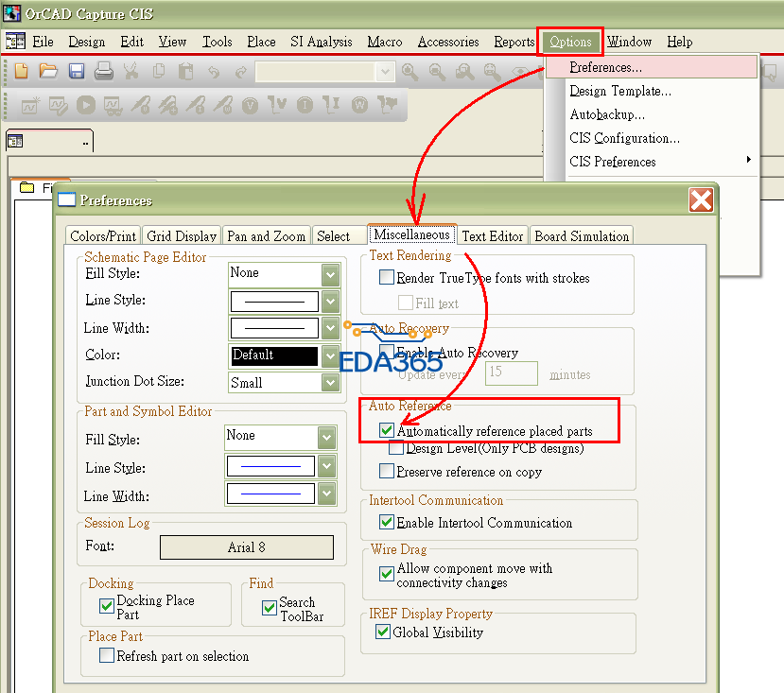This screenshot has height=693, width=784.
Task: Click the Open folder toolbar icon
Action: coord(48,71)
